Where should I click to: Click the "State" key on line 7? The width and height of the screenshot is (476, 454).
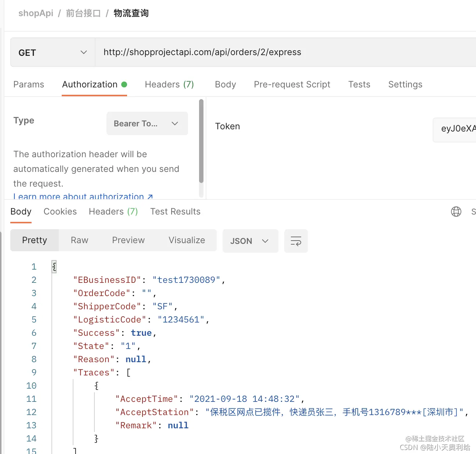91,346
